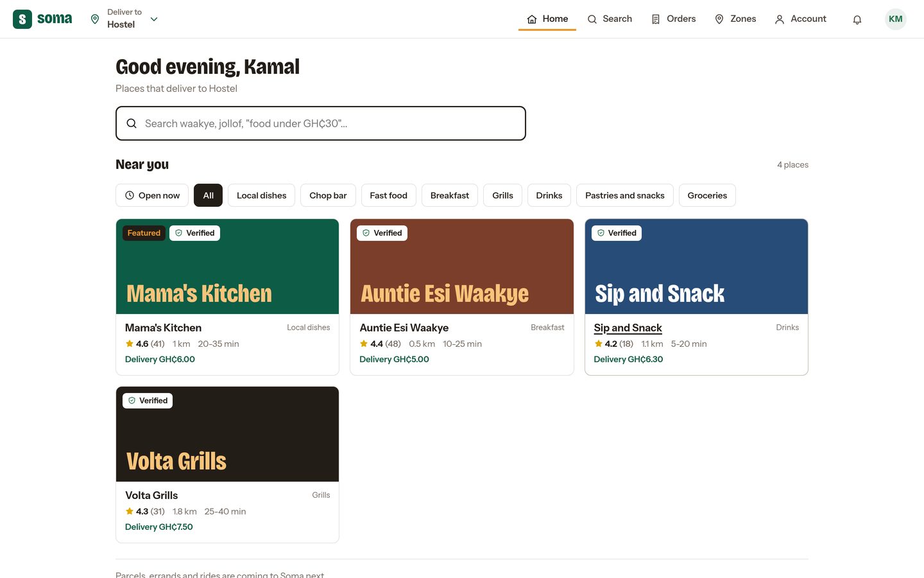The height and width of the screenshot is (578, 924).
Task: Filter by Drinks category
Action: (x=549, y=195)
